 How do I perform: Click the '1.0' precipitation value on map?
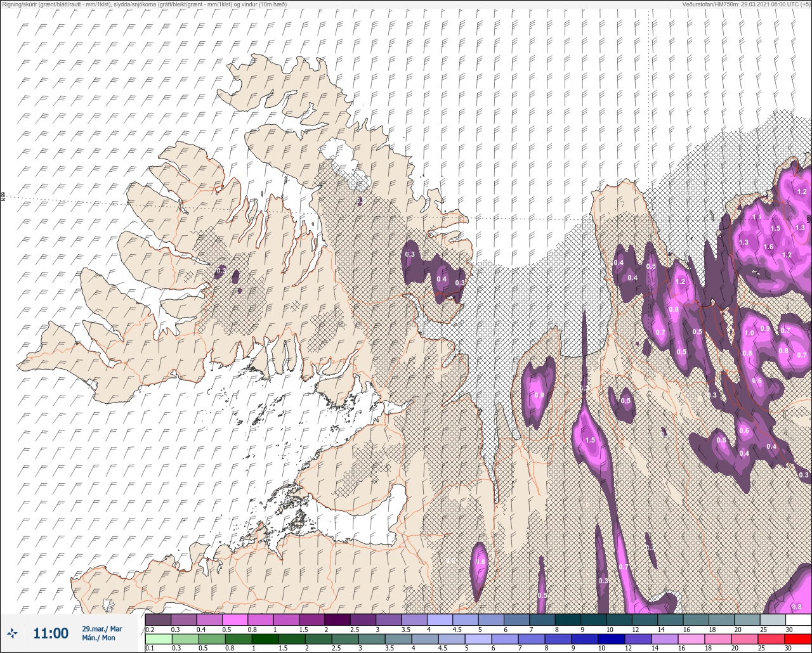pyautogui.click(x=749, y=333)
